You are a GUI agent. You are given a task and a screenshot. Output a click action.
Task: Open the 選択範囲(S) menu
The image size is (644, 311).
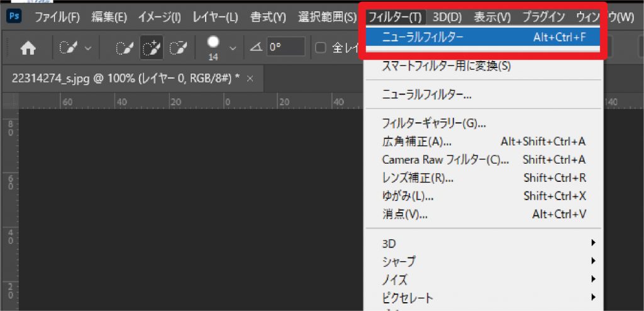pyautogui.click(x=327, y=17)
